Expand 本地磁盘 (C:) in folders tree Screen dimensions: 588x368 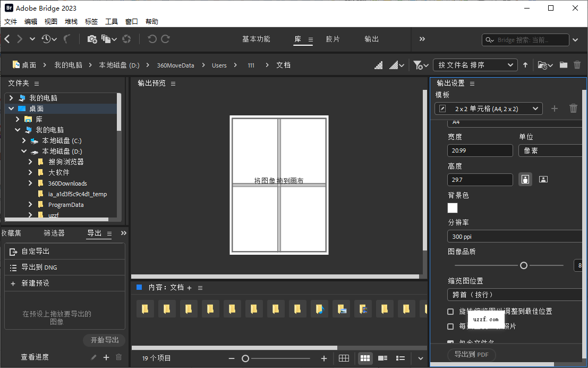click(x=23, y=140)
